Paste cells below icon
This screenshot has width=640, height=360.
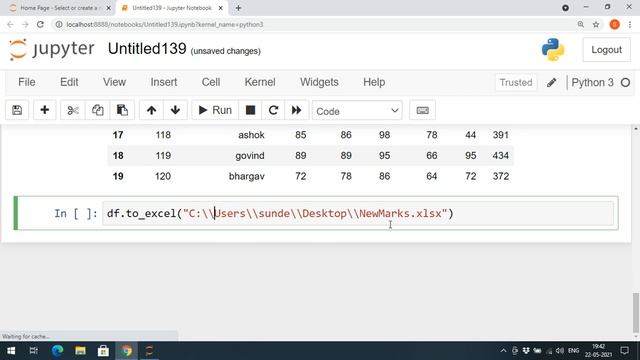coord(122,110)
